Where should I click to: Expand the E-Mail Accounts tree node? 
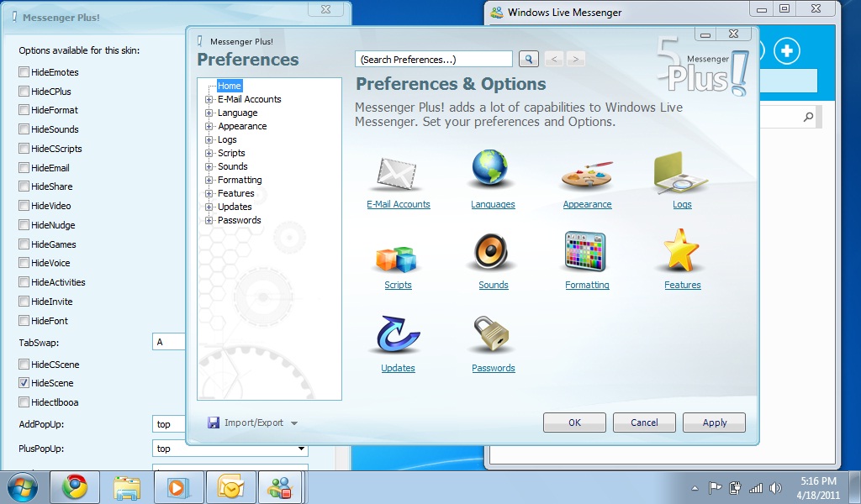click(x=209, y=99)
